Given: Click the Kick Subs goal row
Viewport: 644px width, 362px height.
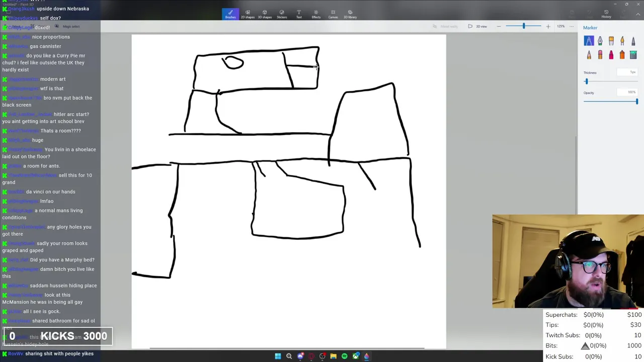Looking at the screenshot, I should click(x=594, y=356).
